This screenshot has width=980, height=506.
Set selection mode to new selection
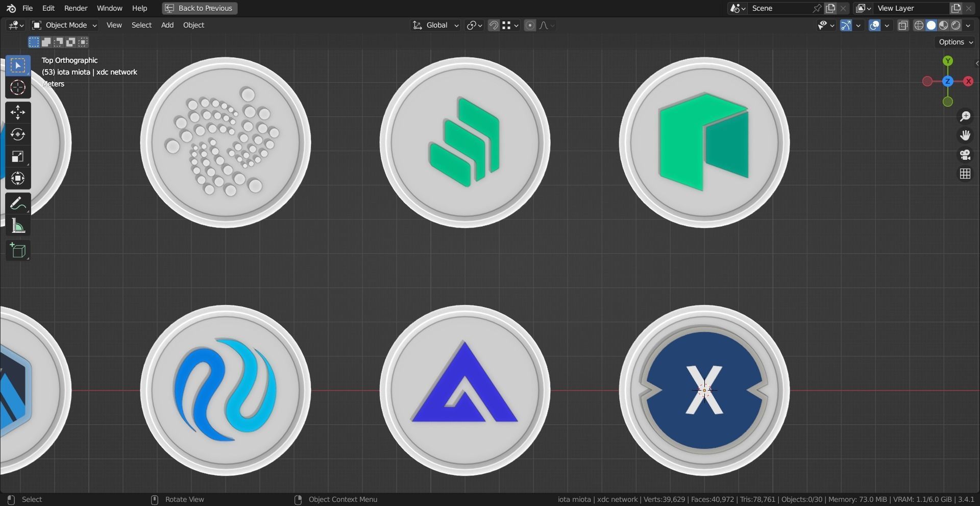point(34,42)
